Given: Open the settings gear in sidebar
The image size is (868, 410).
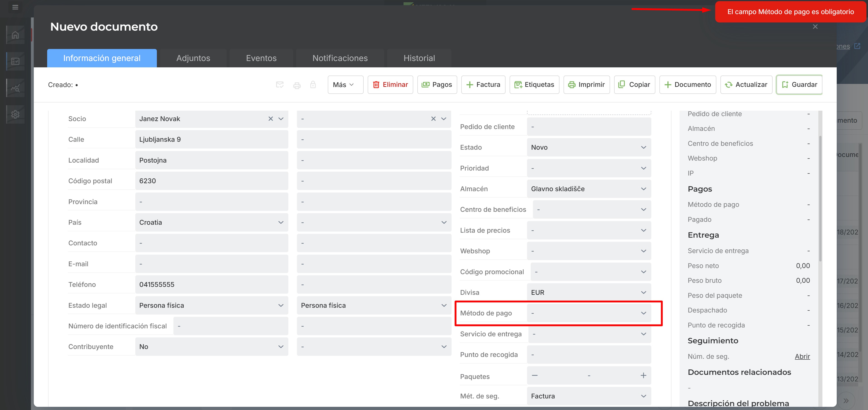Looking at the screenshot, I should [15, 114].
